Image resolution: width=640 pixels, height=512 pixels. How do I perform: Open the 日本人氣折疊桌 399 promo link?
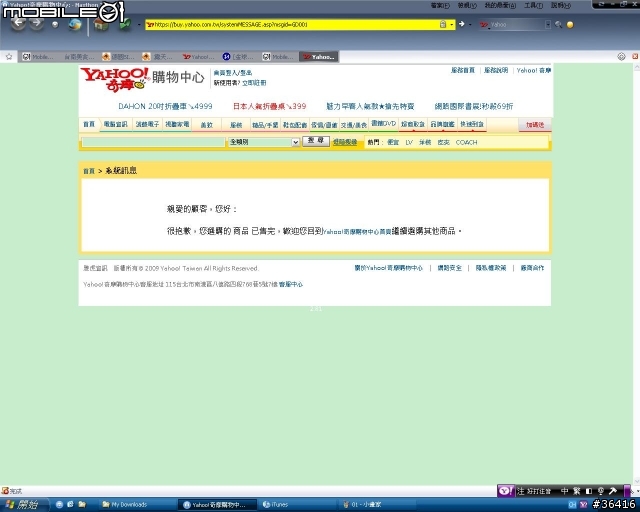269,106
